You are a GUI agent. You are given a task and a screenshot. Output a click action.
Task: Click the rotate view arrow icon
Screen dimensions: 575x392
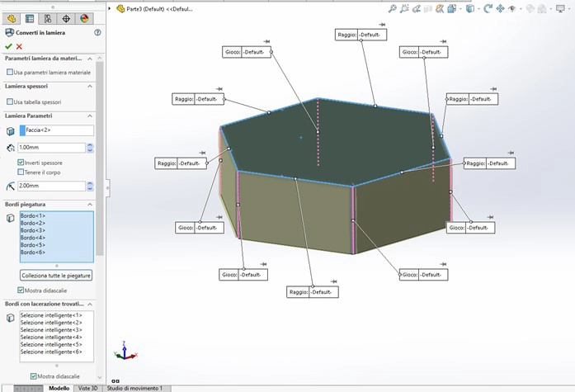pos(488,8)
